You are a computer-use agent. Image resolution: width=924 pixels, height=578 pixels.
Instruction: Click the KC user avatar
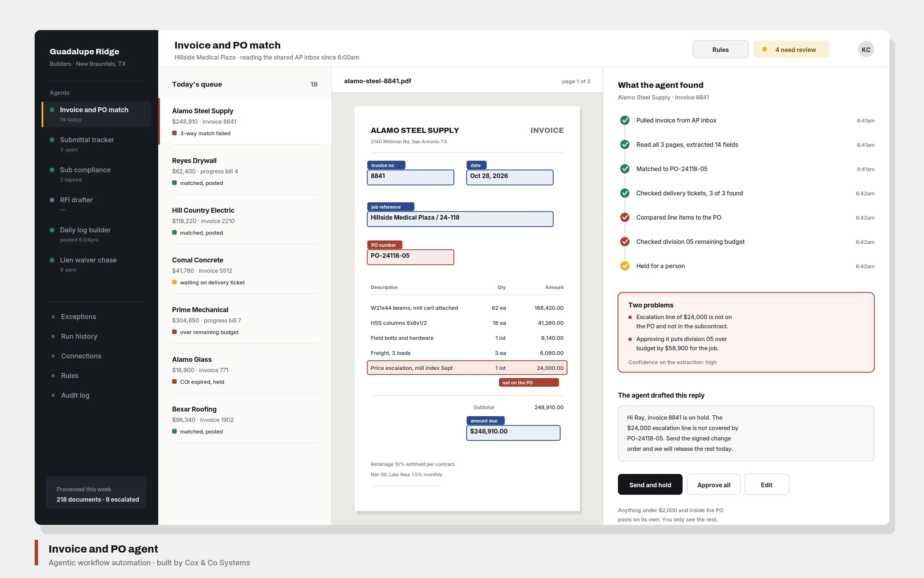866,50
